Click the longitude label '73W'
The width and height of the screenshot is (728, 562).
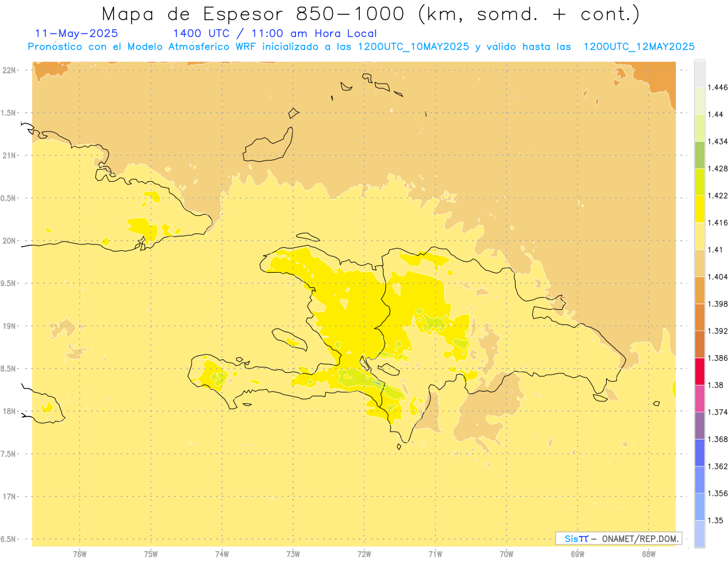(x=293, y=554)
